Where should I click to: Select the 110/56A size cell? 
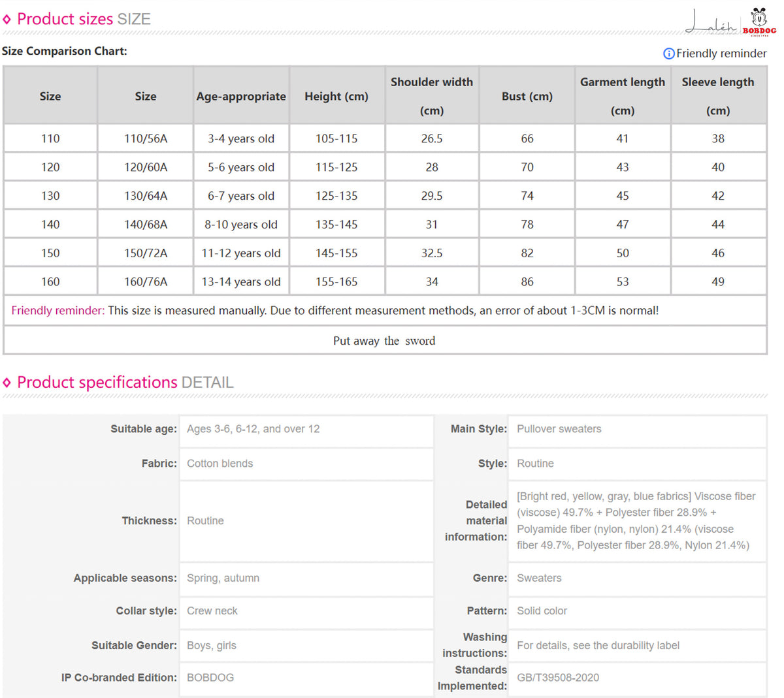click(146, 138)
